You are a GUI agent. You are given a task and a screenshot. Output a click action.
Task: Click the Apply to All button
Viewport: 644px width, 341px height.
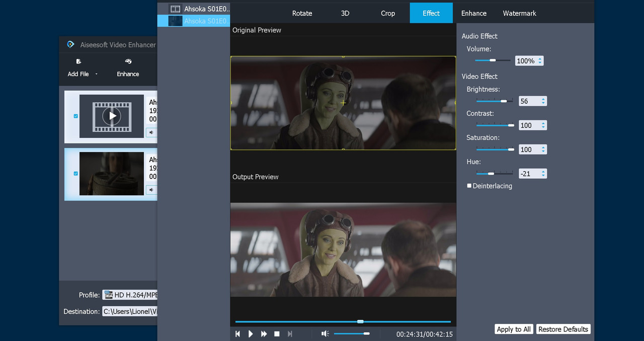point(514,329)
